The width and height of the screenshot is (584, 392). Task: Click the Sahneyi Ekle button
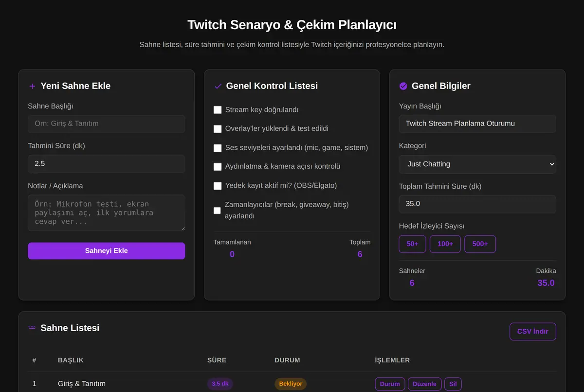[107, 251]
